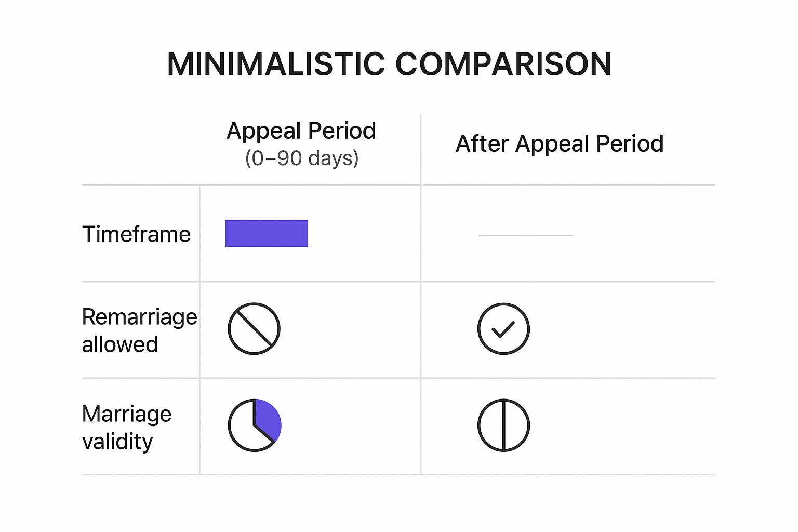798x532 pixels.
Task: Click the purple slice of the pie chart
Action: click(x=268, y=420)
